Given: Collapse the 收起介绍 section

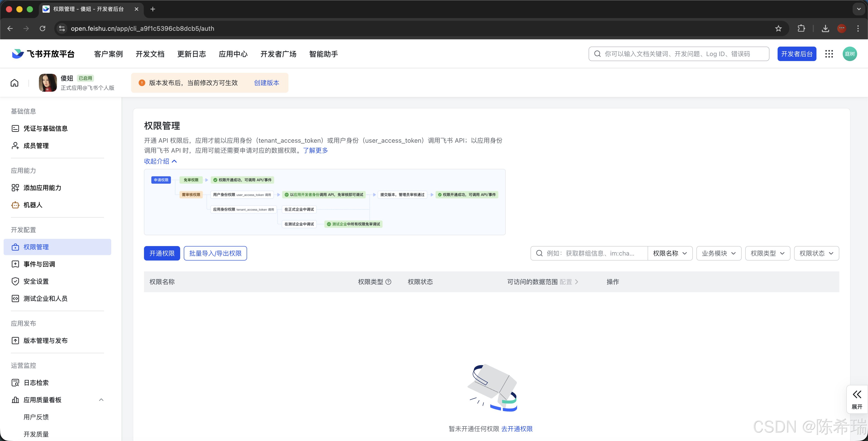Looking at the screenshot, I should pos(160,161).
